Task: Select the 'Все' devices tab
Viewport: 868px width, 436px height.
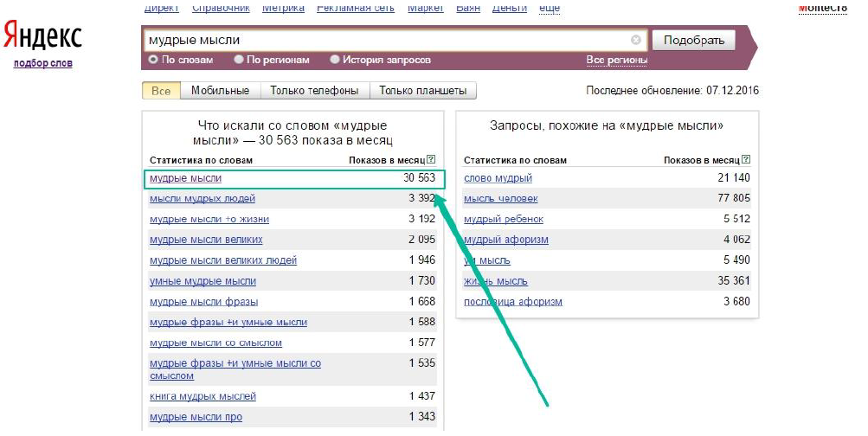Action: tap(161, 91)
